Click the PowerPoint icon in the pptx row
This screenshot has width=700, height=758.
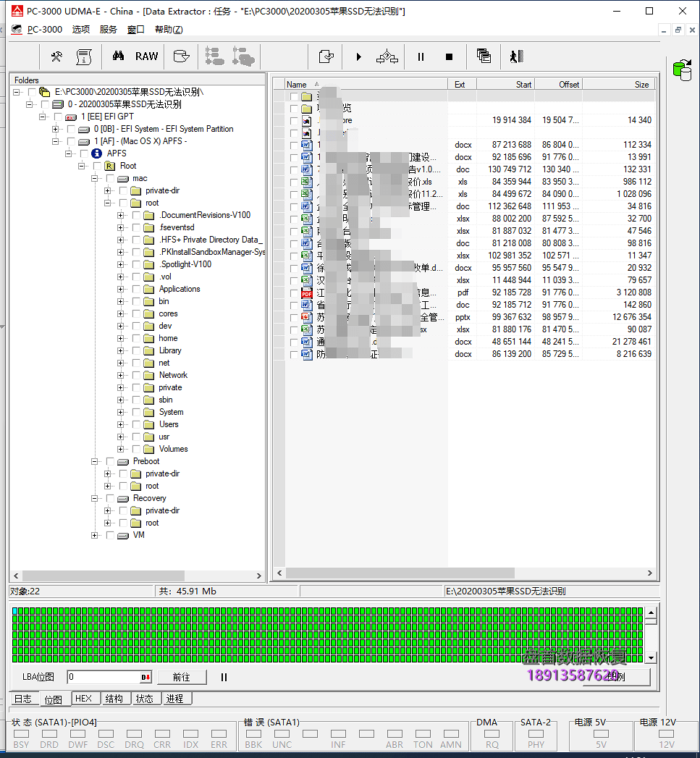(x=306, y=318)
